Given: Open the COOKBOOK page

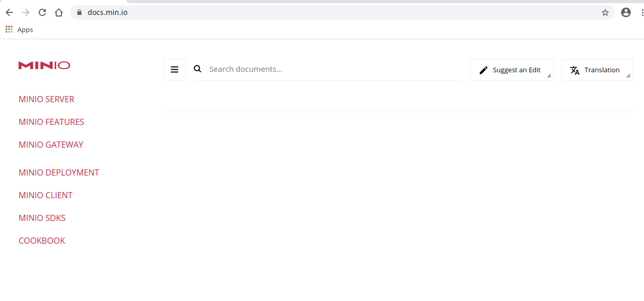Looking at the screenshot, I should coord(41,241).
